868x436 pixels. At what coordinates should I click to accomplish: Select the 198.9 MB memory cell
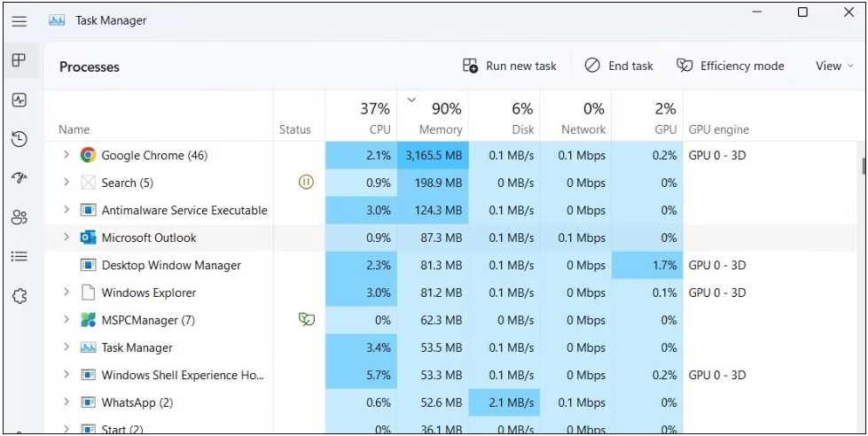[433, 183]
